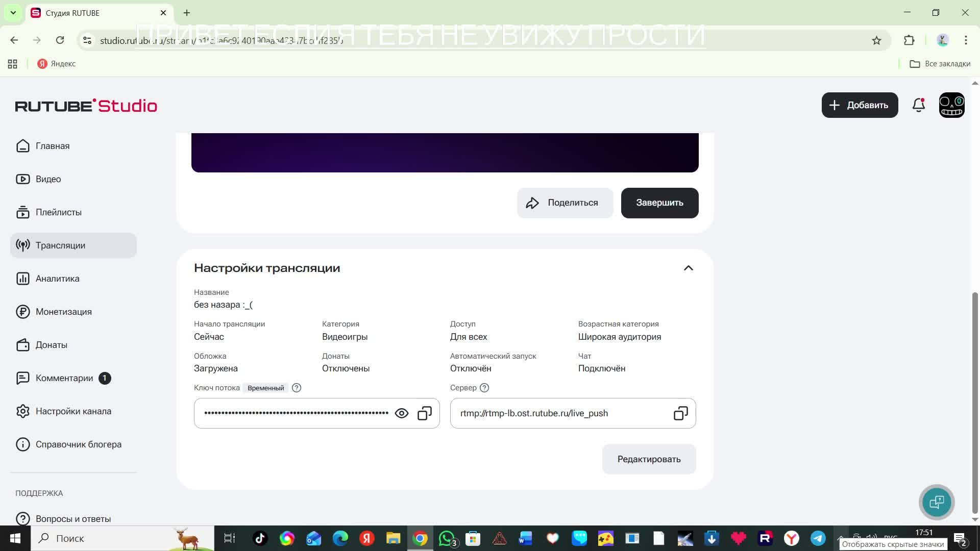The image size is (980, 551).
Task: Open Аналитика in the sidebar
Action: tap(57, 279)
